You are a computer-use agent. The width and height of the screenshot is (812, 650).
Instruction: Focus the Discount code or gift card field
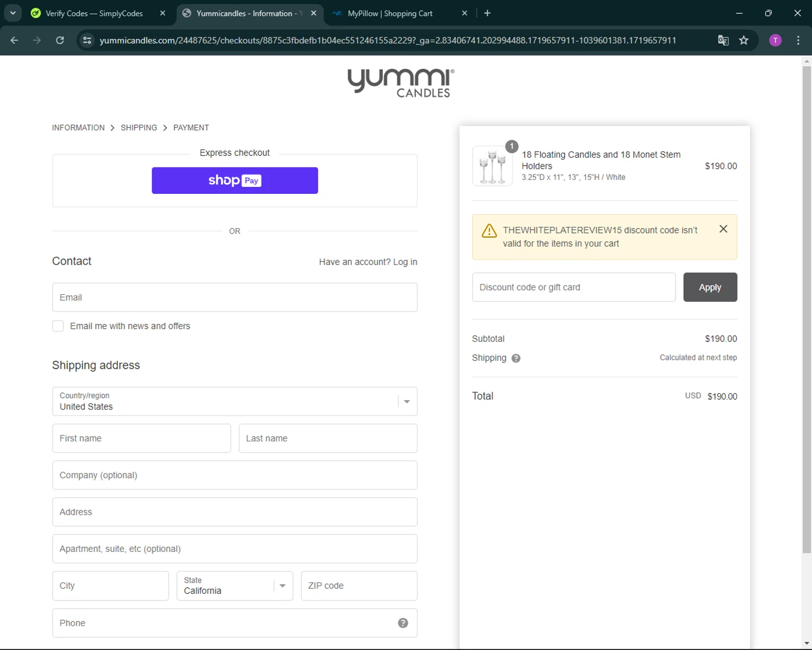(x=574, y=287)
